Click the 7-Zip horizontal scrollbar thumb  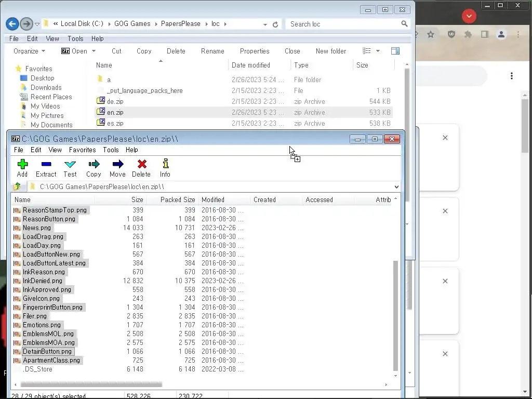91,384
